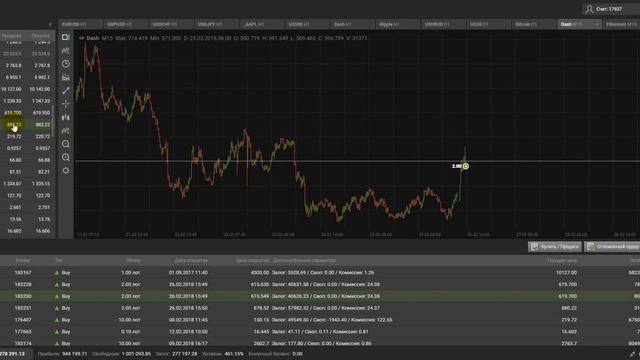Select the US500 H1 tab

point(307,24)
